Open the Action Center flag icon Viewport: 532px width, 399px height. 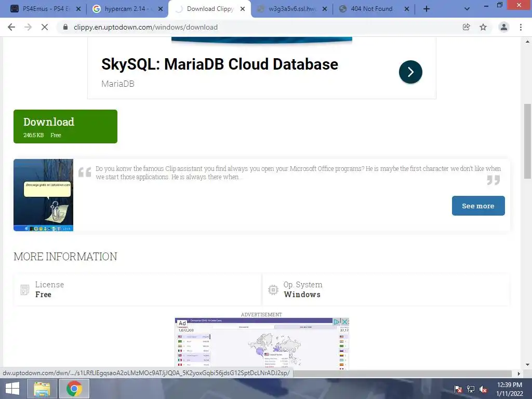coord(458,389)
